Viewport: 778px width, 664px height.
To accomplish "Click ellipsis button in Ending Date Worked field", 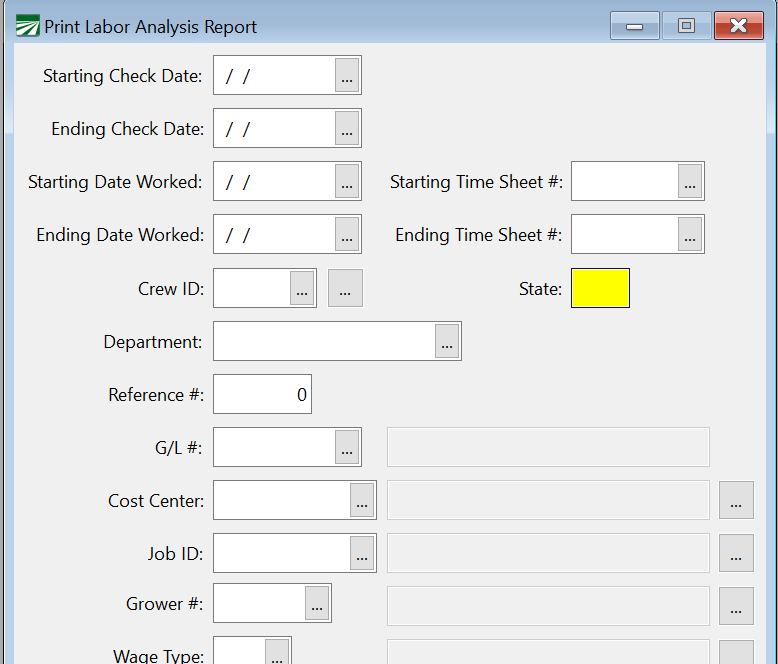I will tap(347, 235).
